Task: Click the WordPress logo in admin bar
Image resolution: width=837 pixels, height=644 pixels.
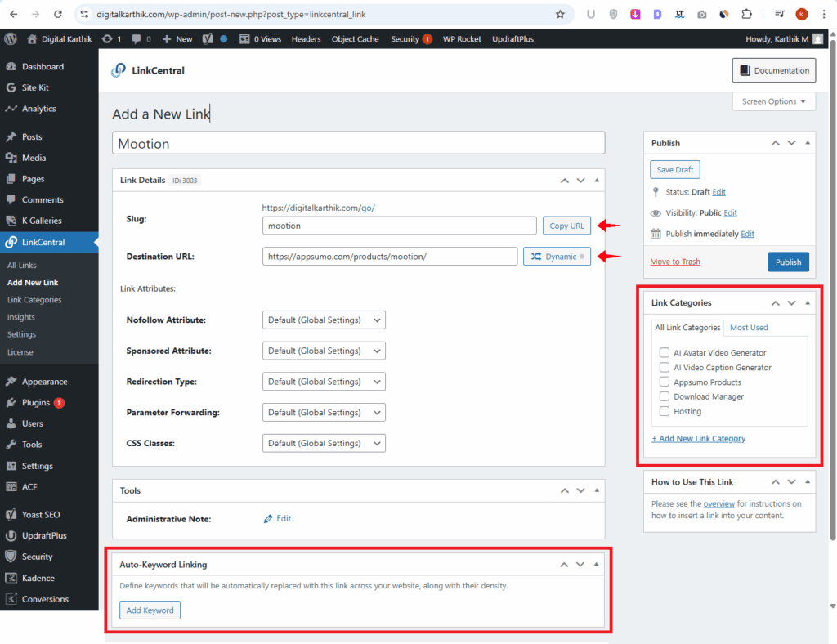Action: click(x=11, y=39)
